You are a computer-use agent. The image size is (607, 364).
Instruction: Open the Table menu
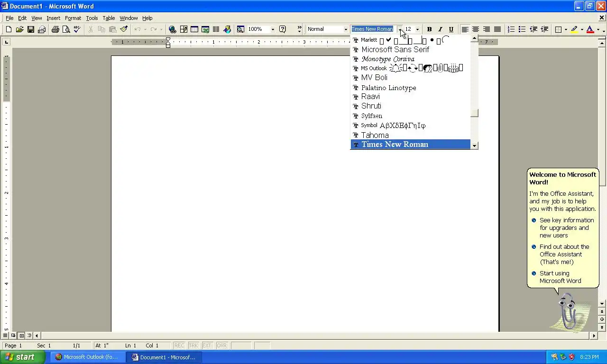click(109, 18)
